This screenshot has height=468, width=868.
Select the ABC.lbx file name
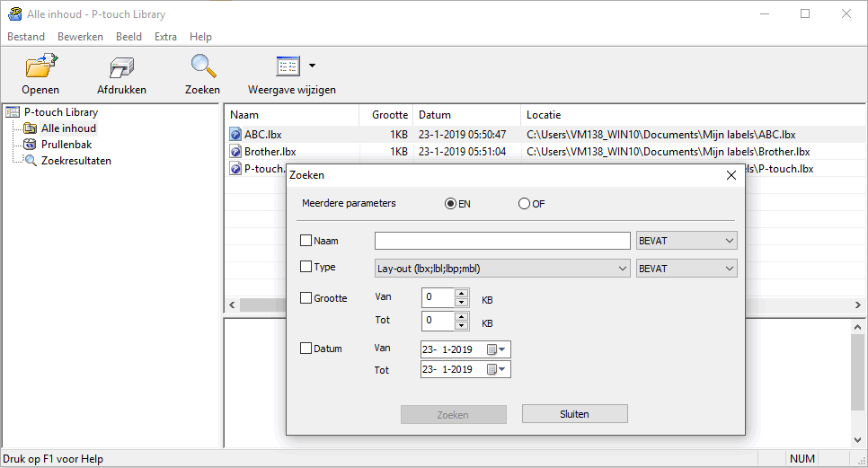(x=263, y=135)
